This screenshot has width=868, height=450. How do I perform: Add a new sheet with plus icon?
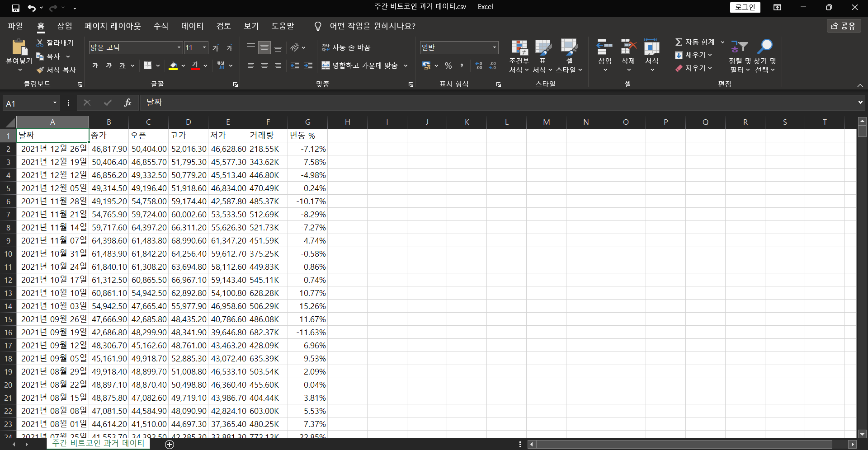(x=170, y=445)
